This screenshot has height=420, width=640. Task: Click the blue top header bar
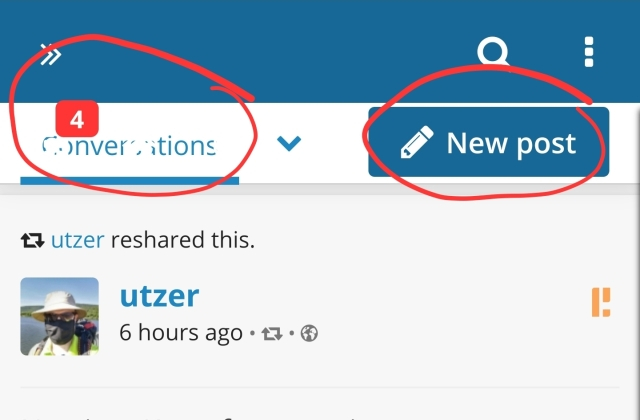tap(320, 51)
